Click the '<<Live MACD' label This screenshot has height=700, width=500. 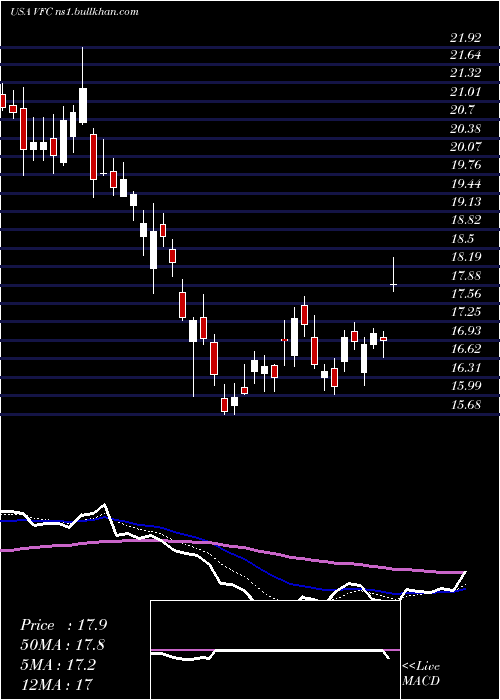(421, 674)
